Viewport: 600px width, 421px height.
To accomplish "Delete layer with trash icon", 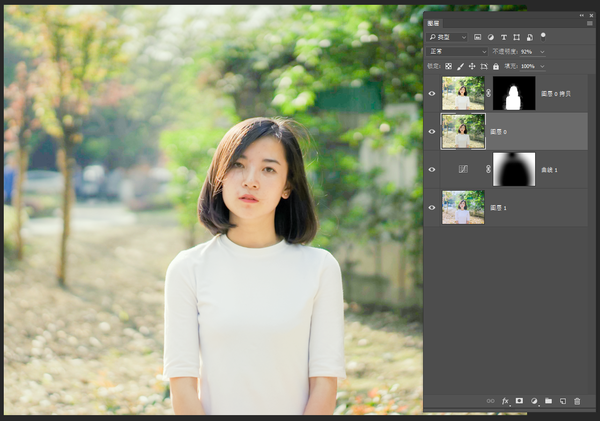I will click(577, 401).
